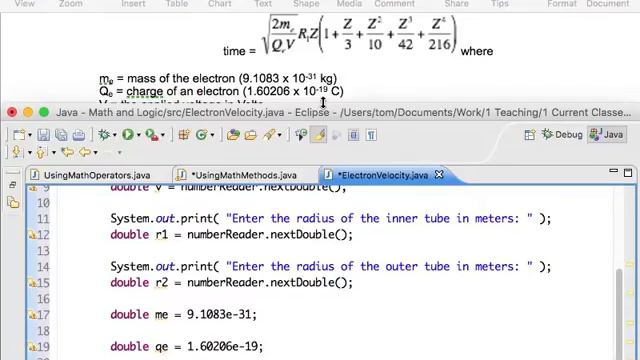Maximize the editor area
Screen dimensions: 640x360
(628, 173)
